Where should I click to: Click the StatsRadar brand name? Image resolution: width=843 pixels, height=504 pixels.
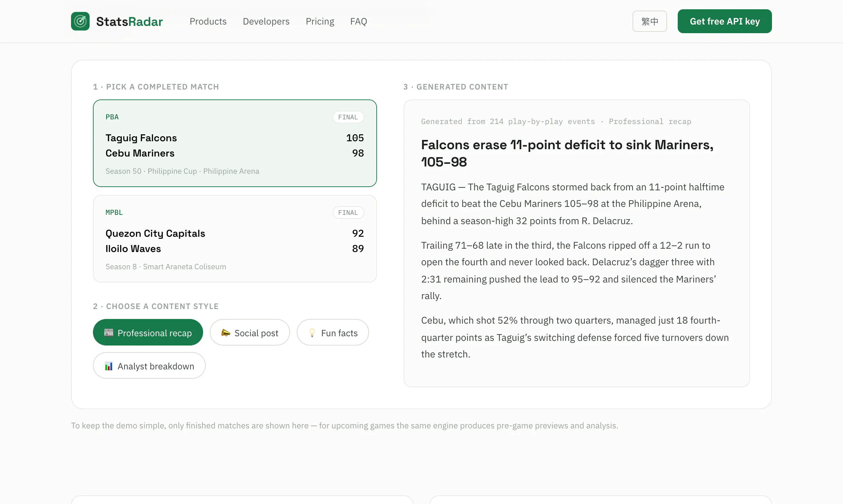(129, 22)
